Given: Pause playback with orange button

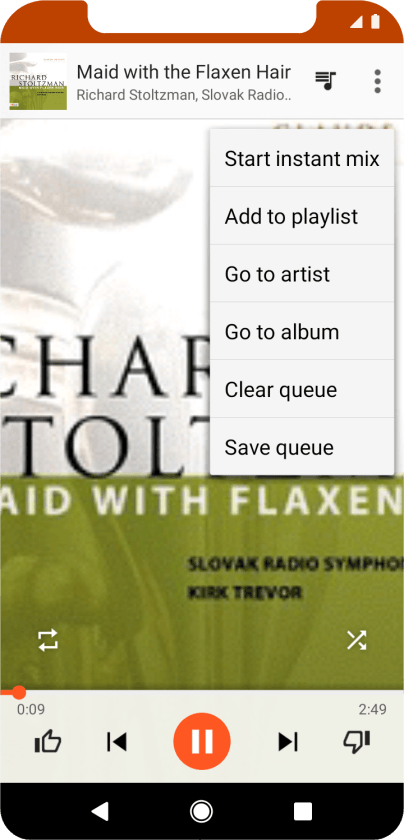Looking at the screenshot, I should coord(202,741).
